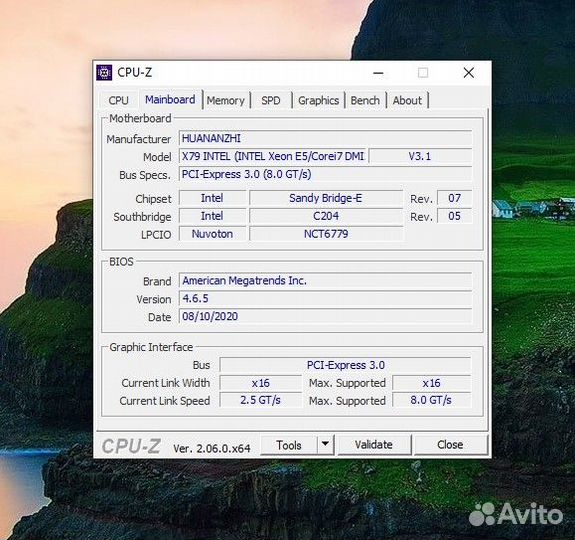Click the motherboard Model field

[x=274, y=156]
